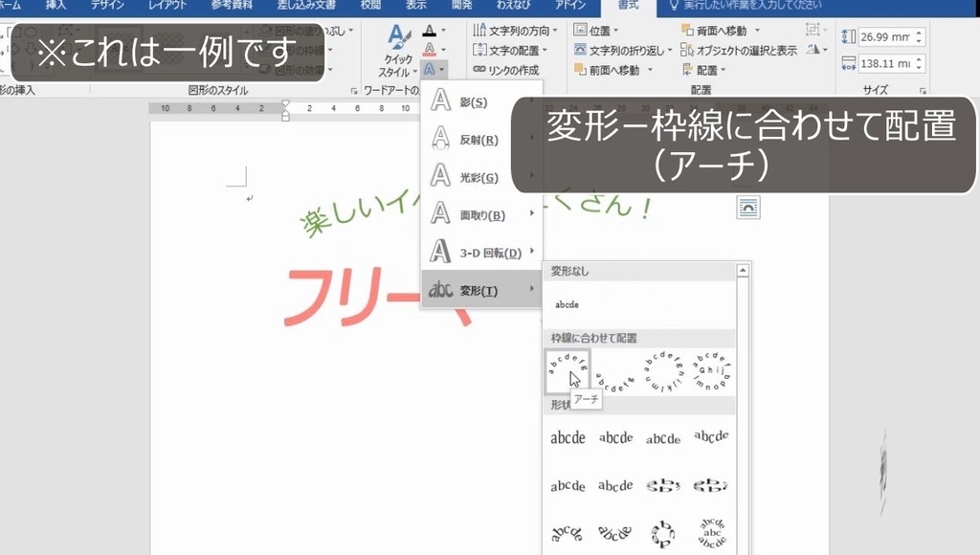
Task: Select the first flat abcde shape under 形状
Action: coord(568,437)
